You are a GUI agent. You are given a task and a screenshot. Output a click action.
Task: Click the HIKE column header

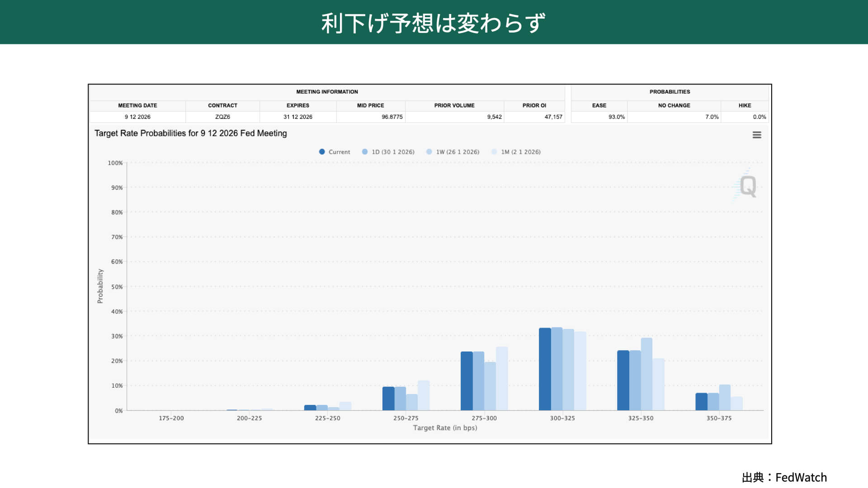tap(745, 105)
